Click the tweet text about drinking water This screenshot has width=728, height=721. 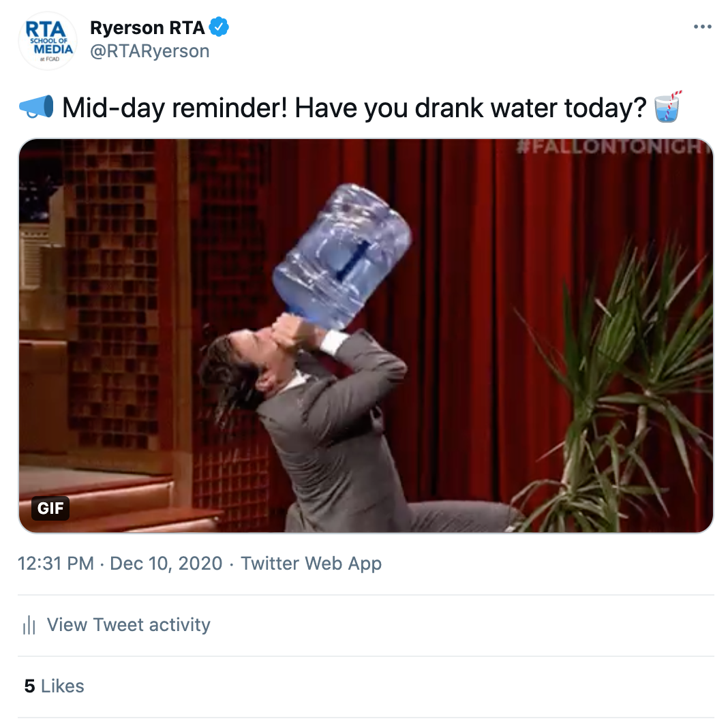point(353,108)
